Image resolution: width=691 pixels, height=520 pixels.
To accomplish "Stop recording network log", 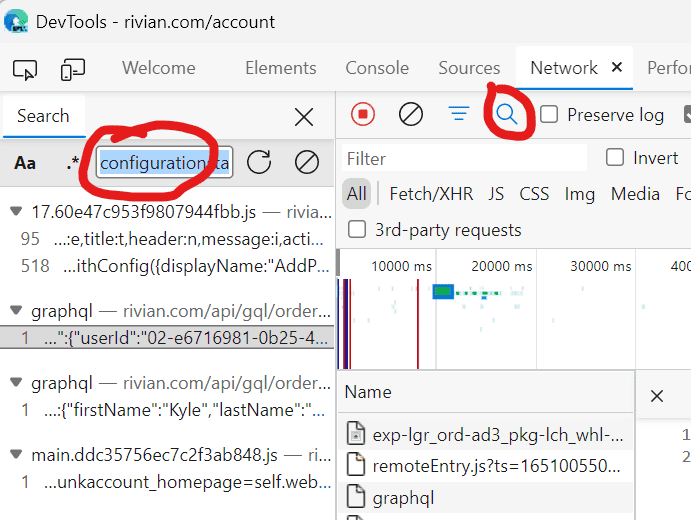I will 363,115.
